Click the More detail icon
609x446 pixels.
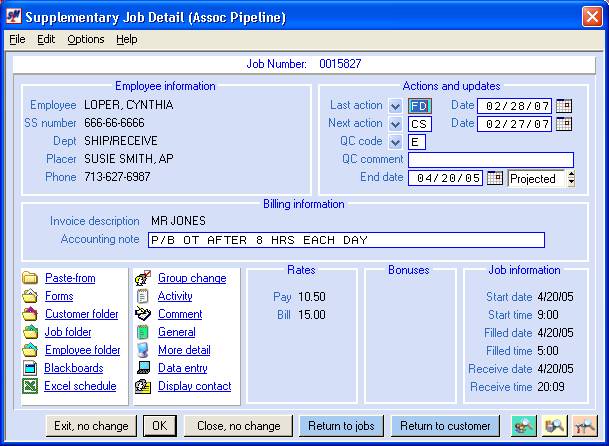point(143,350)
